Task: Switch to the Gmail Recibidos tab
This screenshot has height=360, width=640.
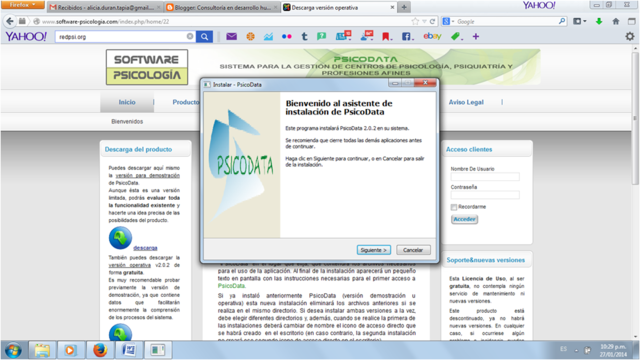Action: coord(104,7)
